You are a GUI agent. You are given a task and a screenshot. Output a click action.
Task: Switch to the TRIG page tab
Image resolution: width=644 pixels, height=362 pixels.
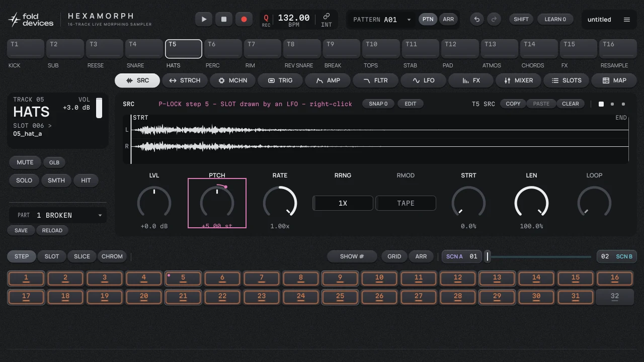coord(280,80)
